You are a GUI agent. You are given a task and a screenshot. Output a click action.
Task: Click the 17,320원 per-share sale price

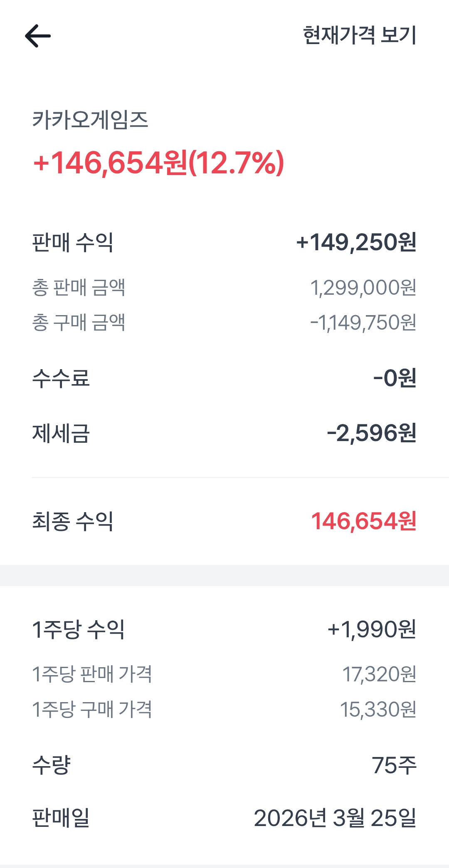pyautogui.click(x=379, y=674)
